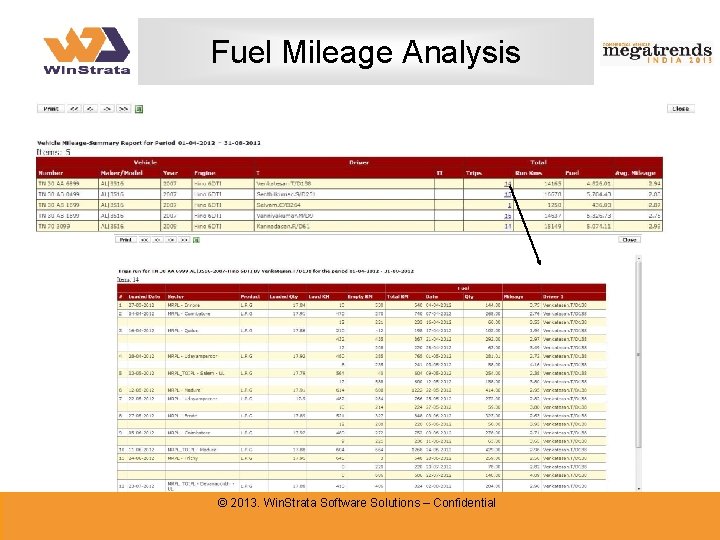Click the WinStrata logo

[x=87, y=51]
